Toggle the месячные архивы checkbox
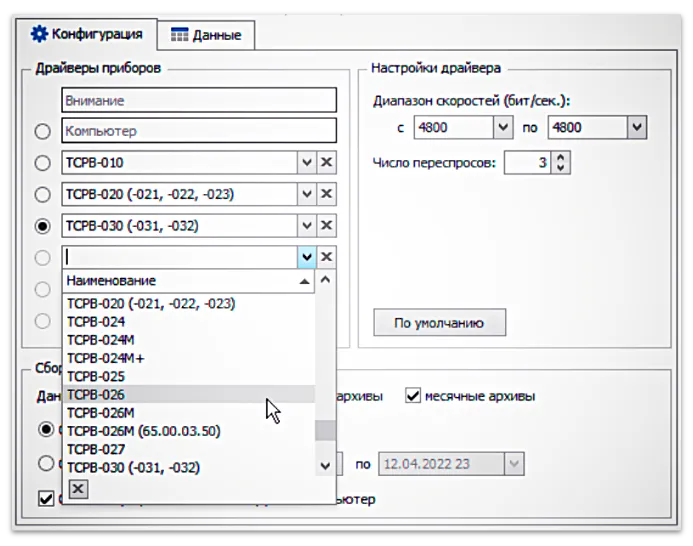Viewport: 693px width, 546px height. click(412, 396)
